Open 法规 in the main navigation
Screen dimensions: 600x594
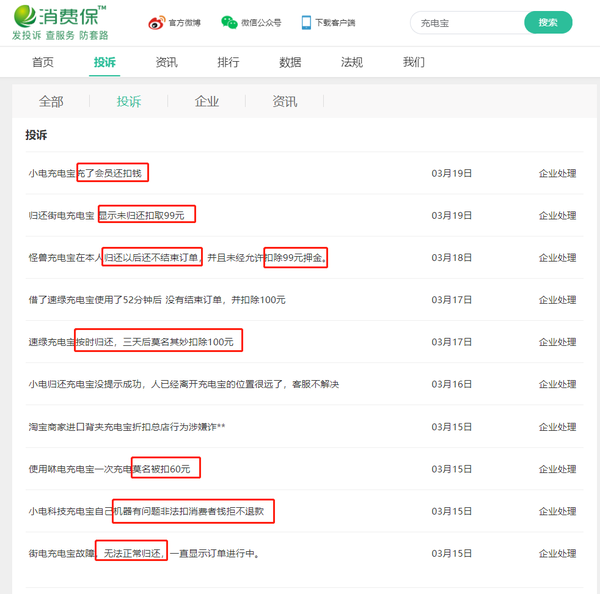[x=352, y=62]
